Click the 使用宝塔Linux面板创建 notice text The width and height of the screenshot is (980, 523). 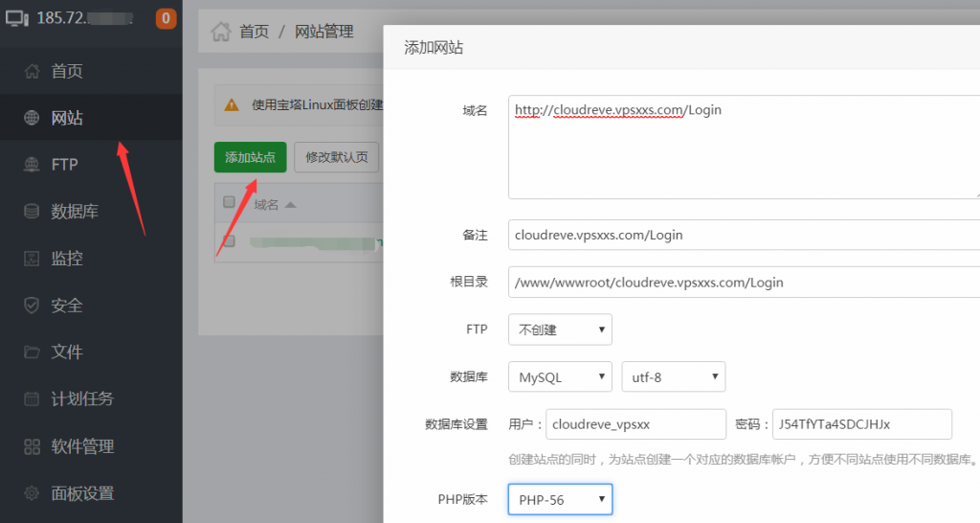(x=318, y=104)
